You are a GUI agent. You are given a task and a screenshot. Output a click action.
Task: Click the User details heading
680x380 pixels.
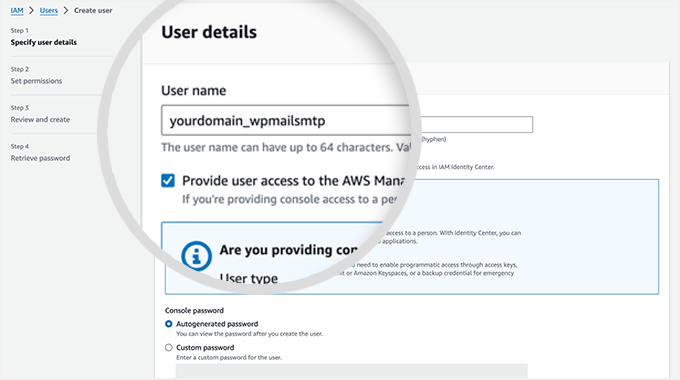(x=209, y=32)
